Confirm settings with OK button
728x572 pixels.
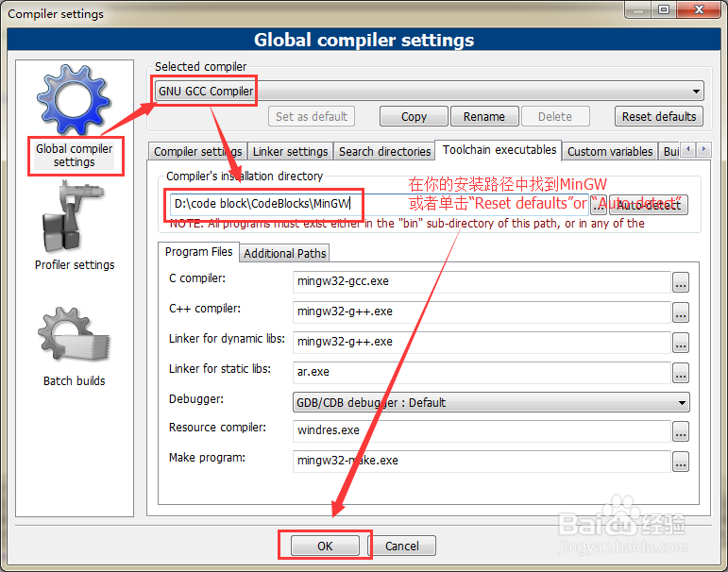click(x=325, y=546)
